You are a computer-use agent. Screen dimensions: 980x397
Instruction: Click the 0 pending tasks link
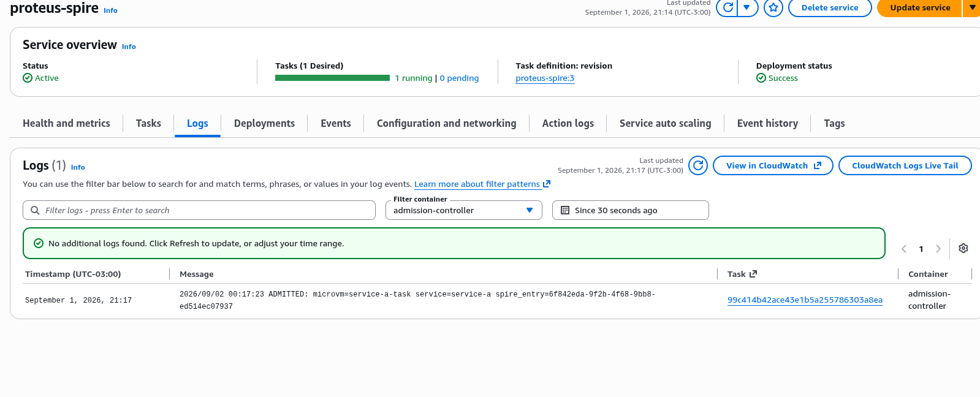pos(459,78)
